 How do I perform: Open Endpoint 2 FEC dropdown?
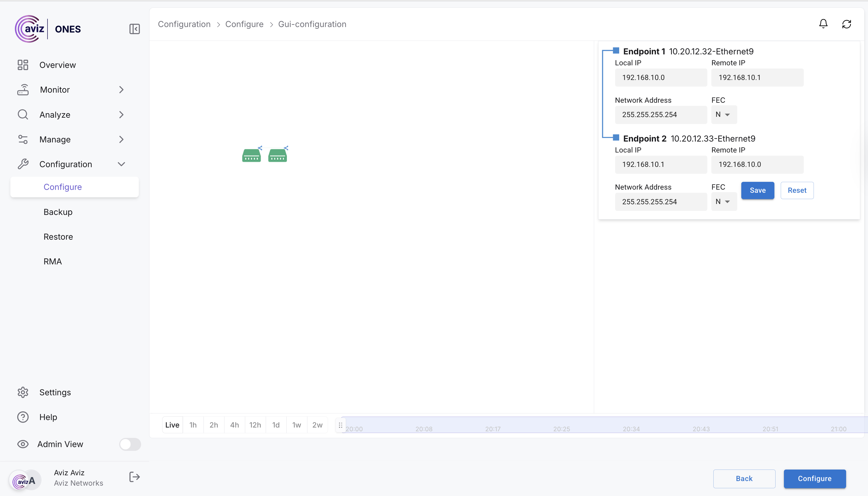[723, 202]
